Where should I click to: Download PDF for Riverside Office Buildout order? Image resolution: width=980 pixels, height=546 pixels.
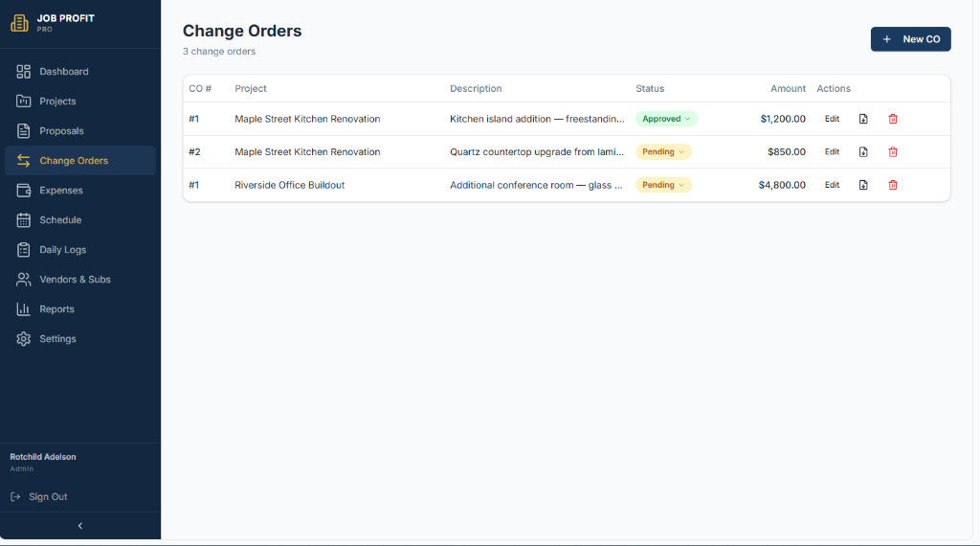coord(863,185)
